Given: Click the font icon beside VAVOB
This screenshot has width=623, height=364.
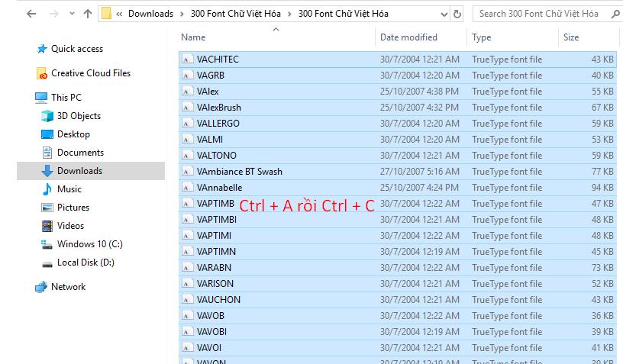Looking at the screenshot, I should click(x=187, y=316).
